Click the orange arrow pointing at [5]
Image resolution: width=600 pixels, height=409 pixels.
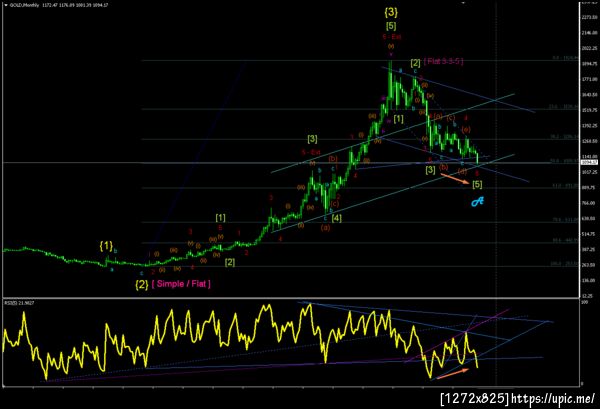455,179
